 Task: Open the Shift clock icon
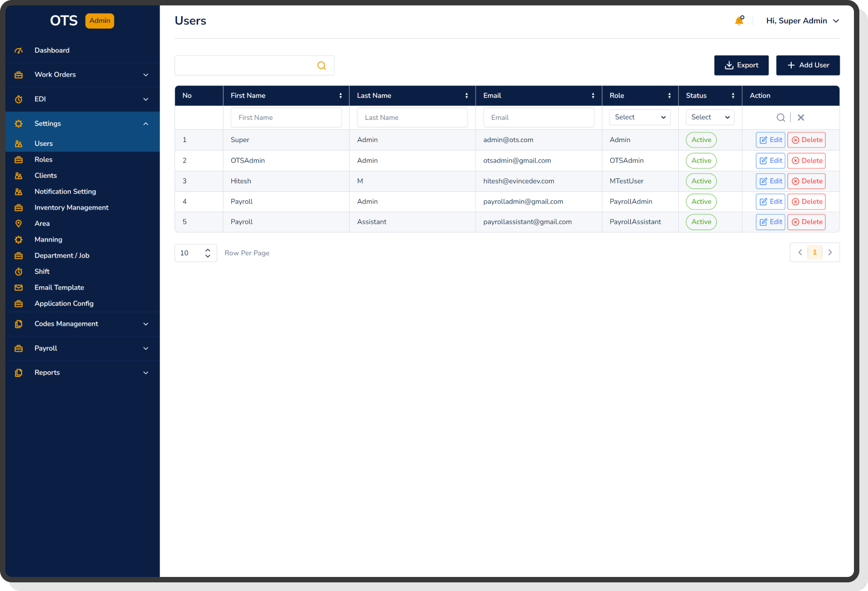tap(19, 271)
